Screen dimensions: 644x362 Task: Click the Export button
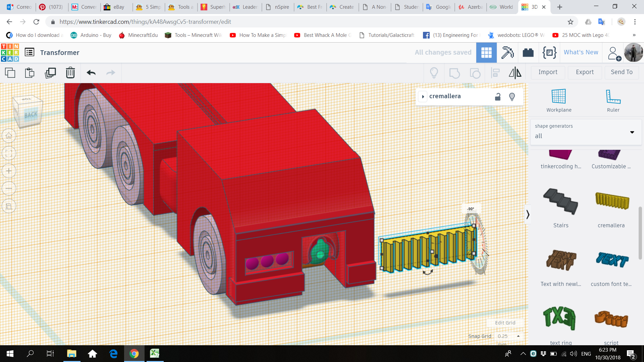(x=584, y=72)
